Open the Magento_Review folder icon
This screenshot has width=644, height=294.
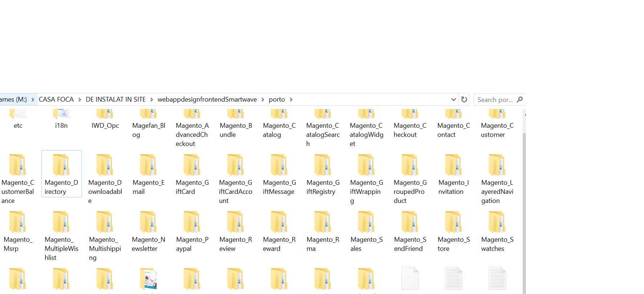[x=235, y=222]
